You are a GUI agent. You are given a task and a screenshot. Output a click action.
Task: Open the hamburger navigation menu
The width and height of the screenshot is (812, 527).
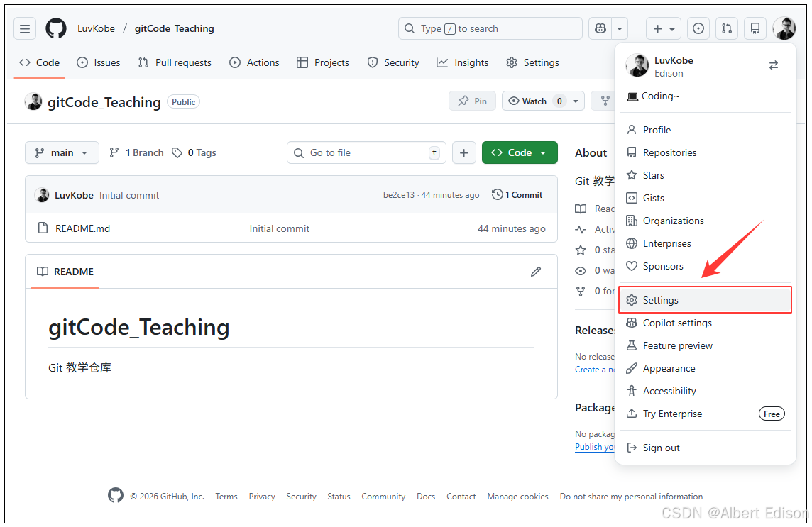click(x=24, y=28)
